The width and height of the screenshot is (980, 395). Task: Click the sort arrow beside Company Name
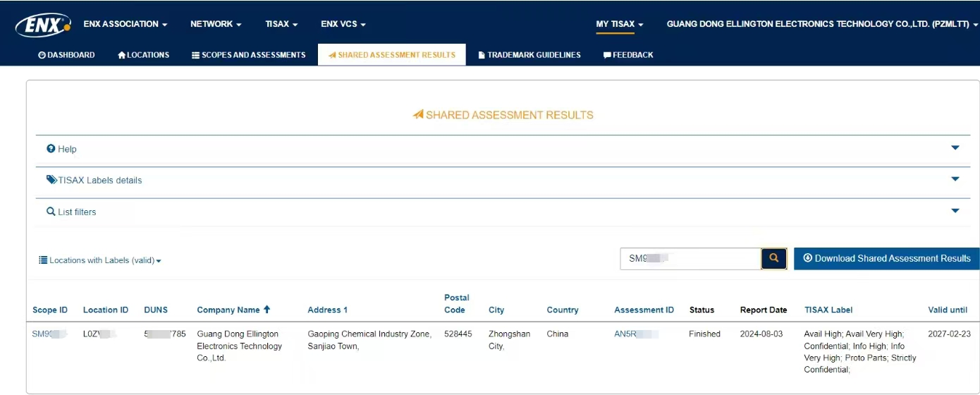pyautogui.click(x=267, y=310)
